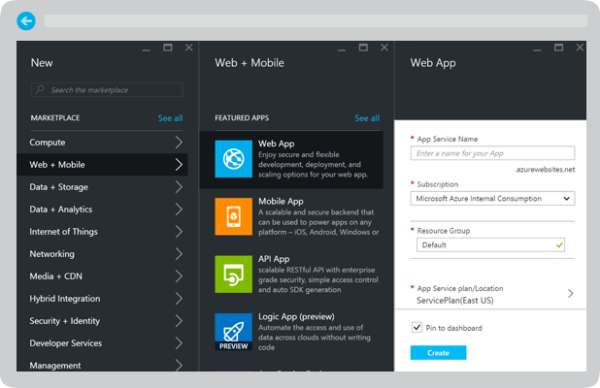Open the orange Mobile App icon
The image size is (600, 388).
coord(233,217)
